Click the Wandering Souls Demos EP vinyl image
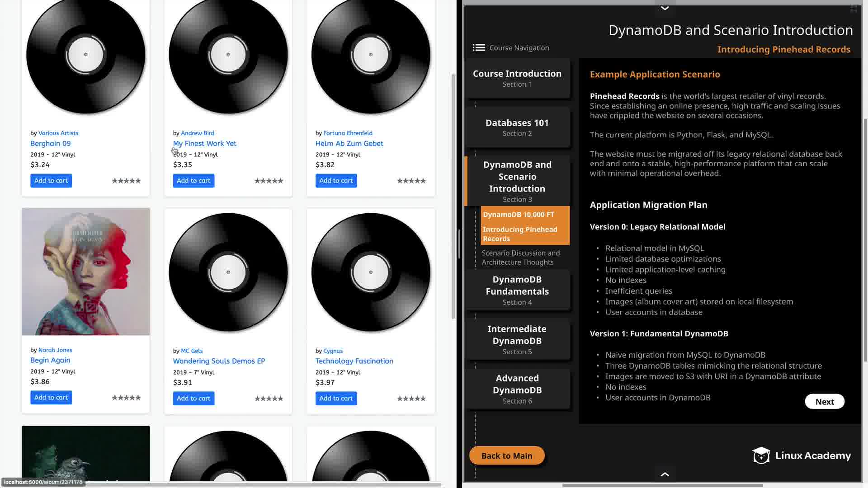This screenshot has height=488, width=868. coord(228,272)
